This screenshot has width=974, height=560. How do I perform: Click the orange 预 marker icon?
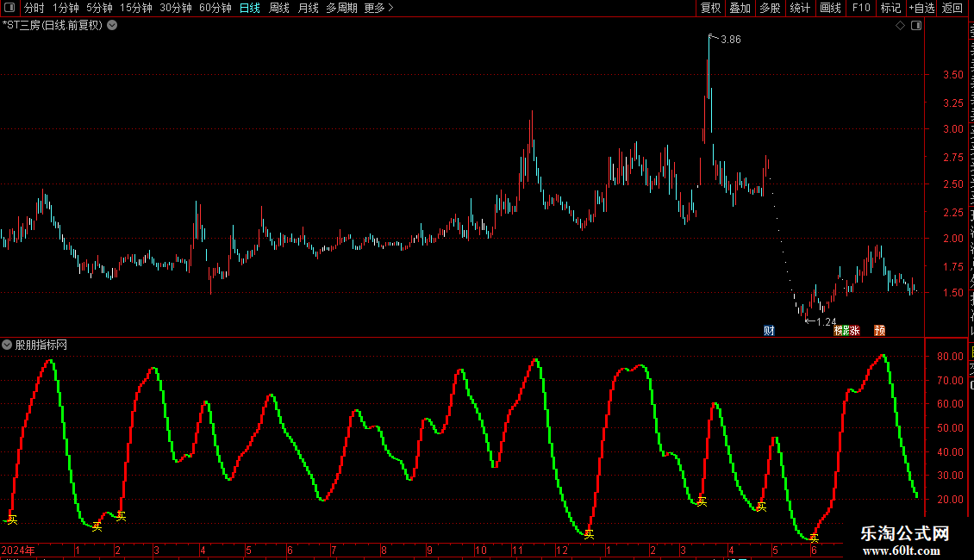click(x=879, y=330)
